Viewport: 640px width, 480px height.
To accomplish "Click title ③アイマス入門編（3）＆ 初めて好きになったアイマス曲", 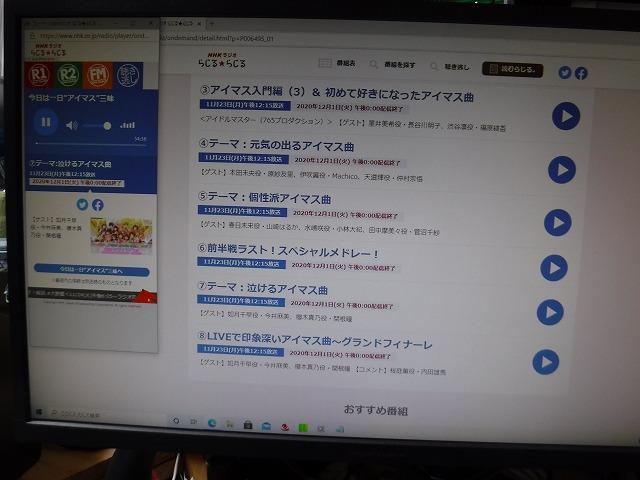I will [337, 94].
